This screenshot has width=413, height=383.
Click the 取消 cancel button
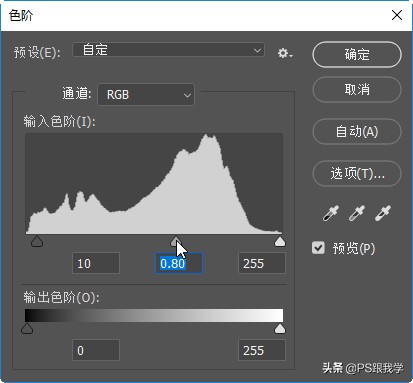tap(357, 90)
